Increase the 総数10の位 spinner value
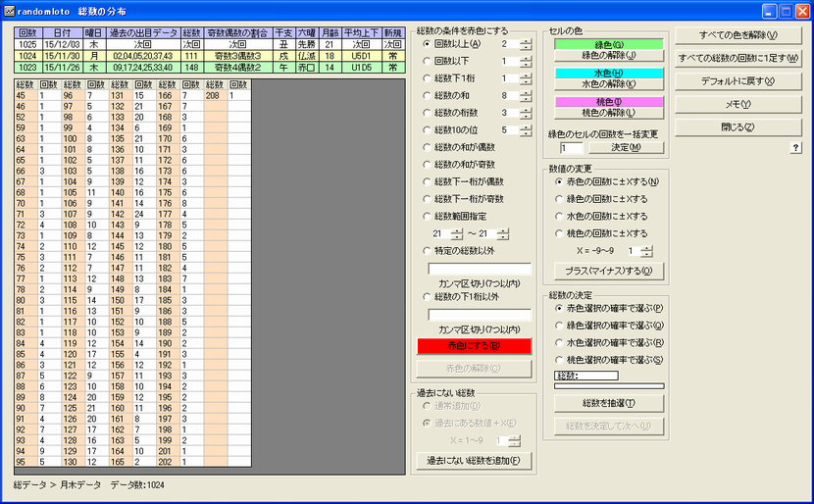Viewport: 814px width, 504px height. (526, 127)
